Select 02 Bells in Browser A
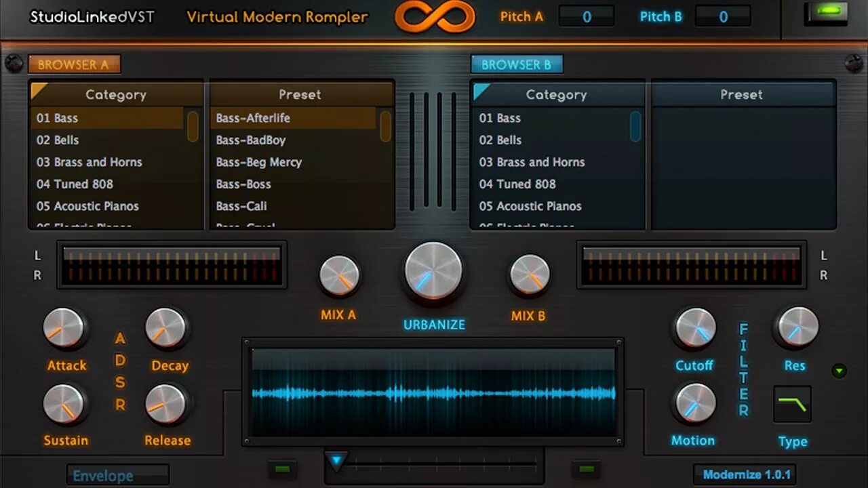The height and width of the screenshot is (488, 868). click(x=107, y=140)
